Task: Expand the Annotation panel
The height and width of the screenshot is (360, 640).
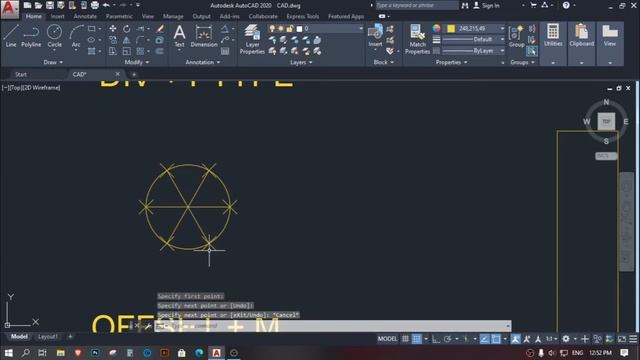Action: coord(203,62)
